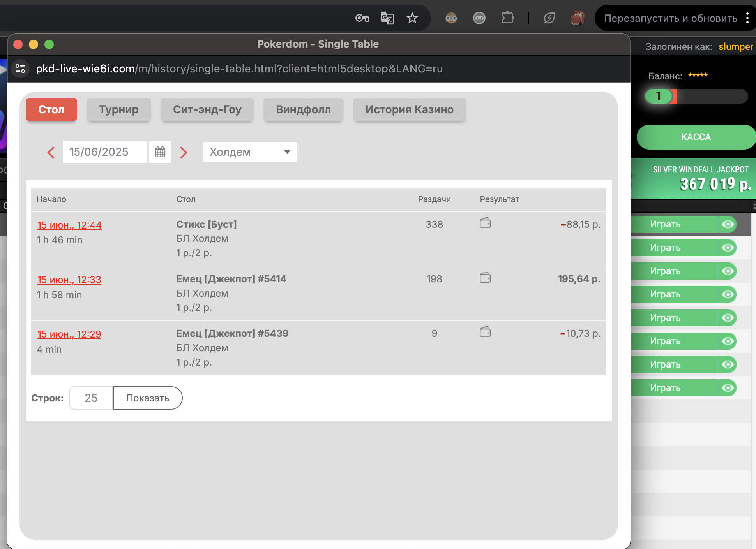Click the Silver Windfall Jackpot banner
Viewport: 756px width, 549px height.
tap(694, 179)
